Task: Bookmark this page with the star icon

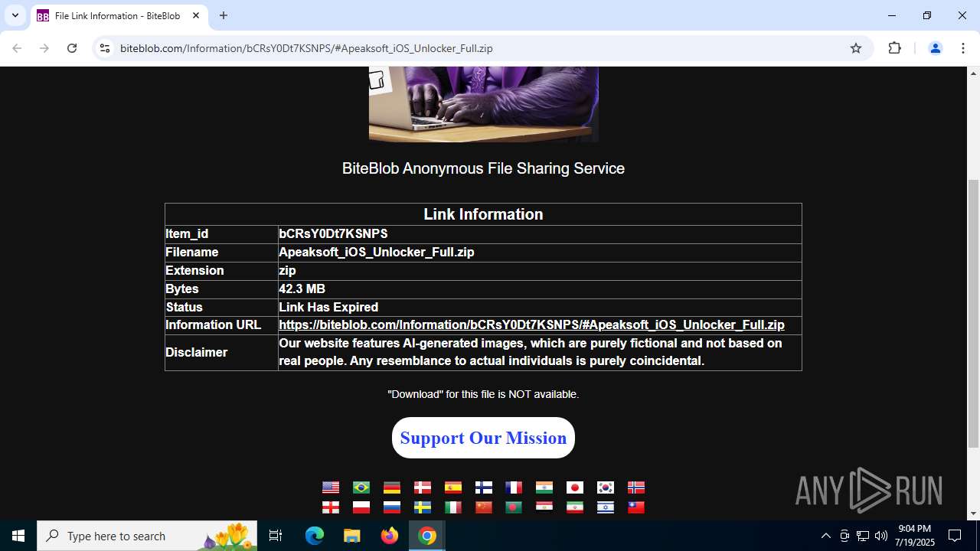Action: point(856,48)
